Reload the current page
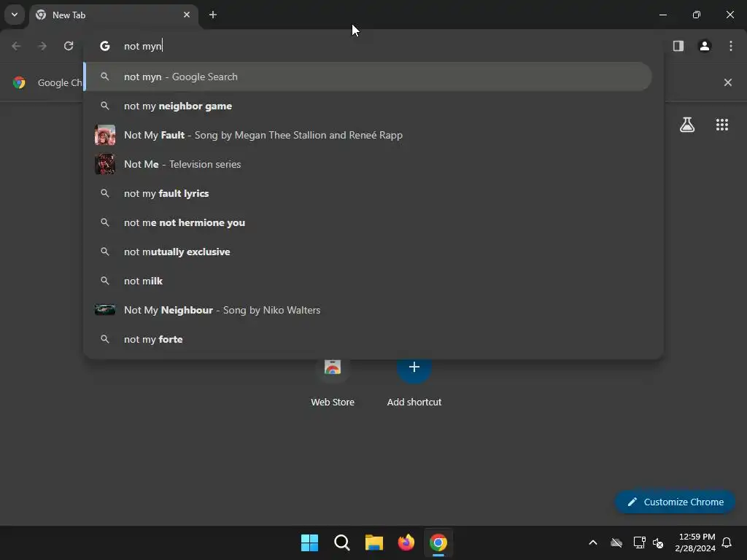Screen dimensions: 747x560 point(69,46)
